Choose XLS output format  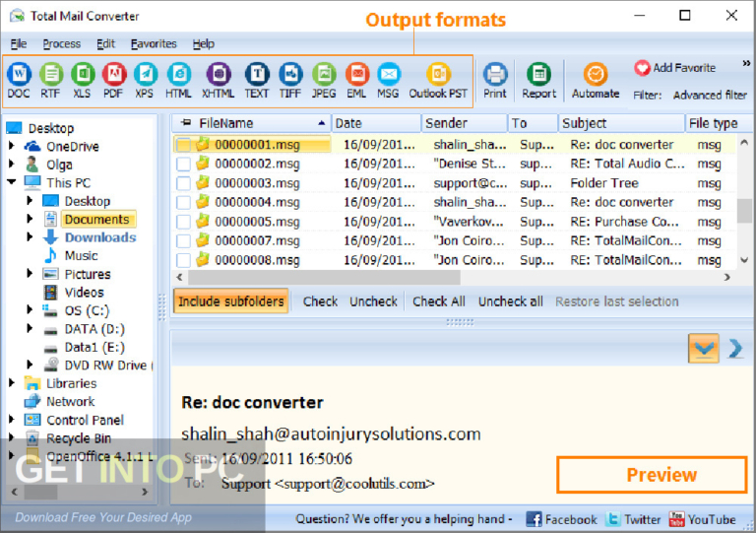coord(83,81)
